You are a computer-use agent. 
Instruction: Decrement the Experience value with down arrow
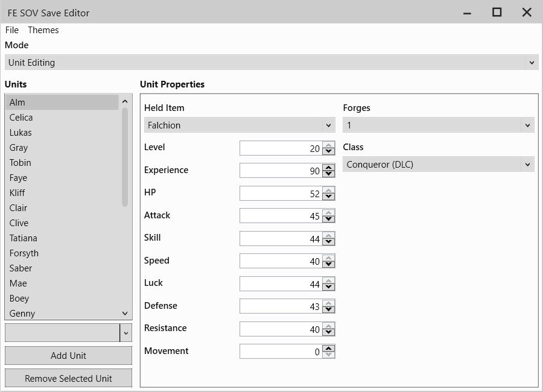tap(328, 173)
